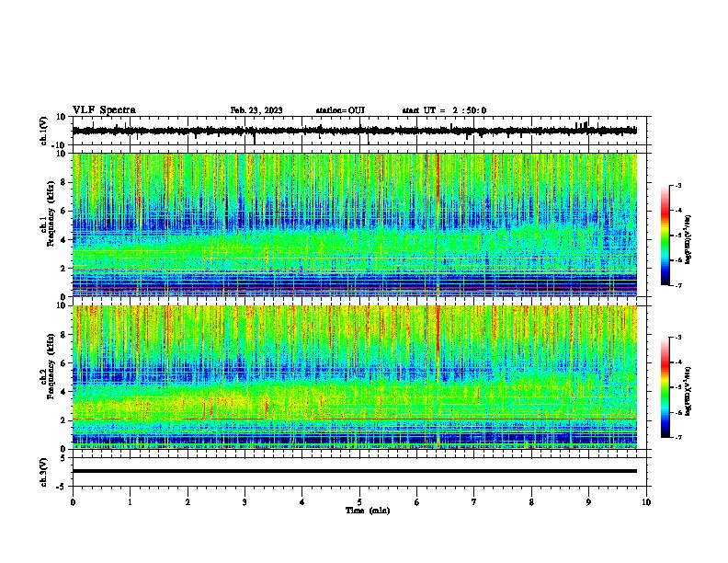
Task: Click the "ch.3(V)" axis label
Action: pyautogui.click(x=44, y=473)
